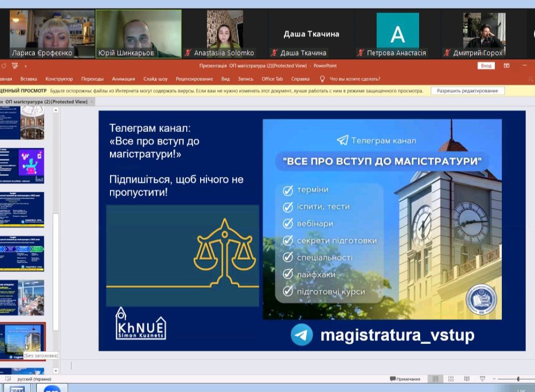Open the Customize Quick Access Toolbar dropdown
The width and height of the screenshot is (535, 392).
26,66
